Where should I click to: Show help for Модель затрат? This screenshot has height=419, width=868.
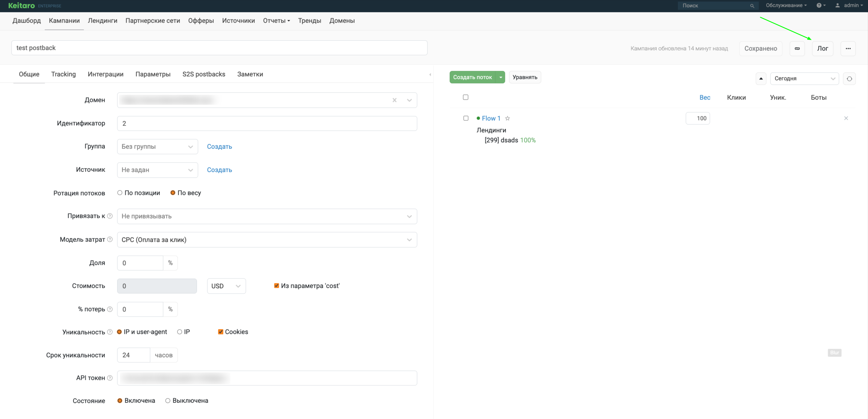coord(110,239)
